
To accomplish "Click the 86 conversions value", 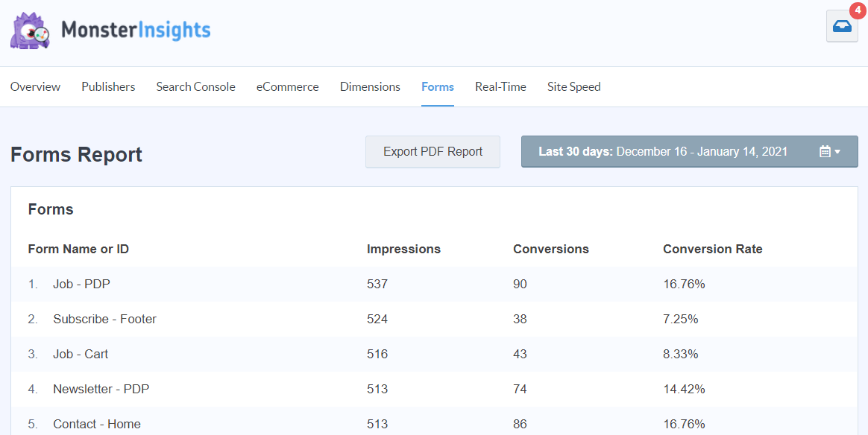I will point(520,425).
